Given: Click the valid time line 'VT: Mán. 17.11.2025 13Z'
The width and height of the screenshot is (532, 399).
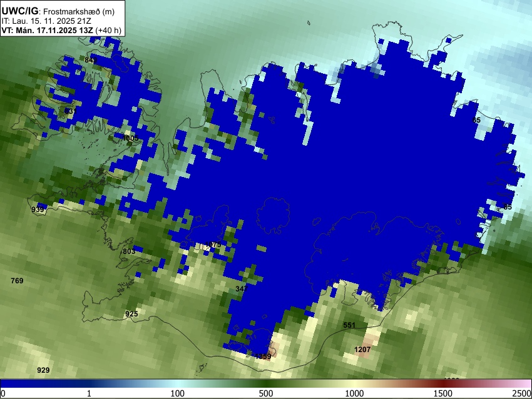Looking at the screenshot, I should (x=47, y=30).
